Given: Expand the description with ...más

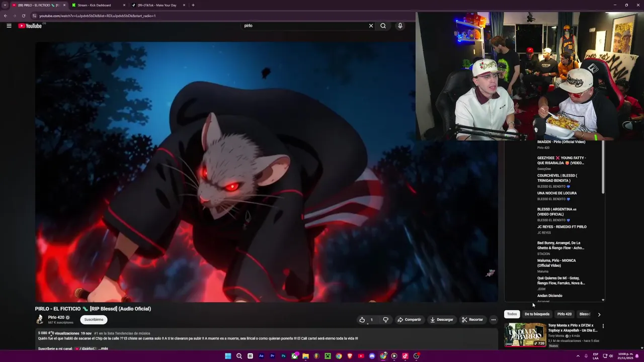Looking at the screenshot, I should point(103,348).
